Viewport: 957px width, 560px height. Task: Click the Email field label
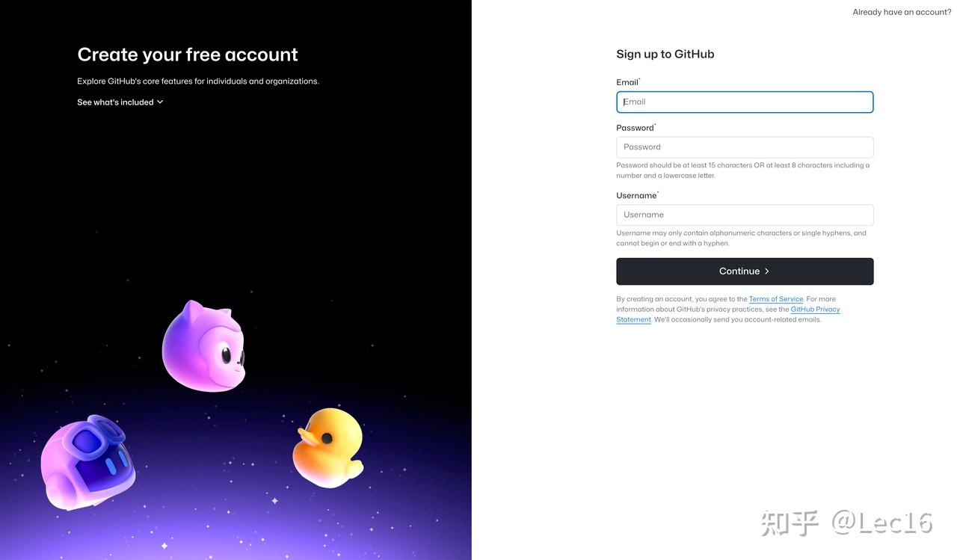click(x=628, y=82)
